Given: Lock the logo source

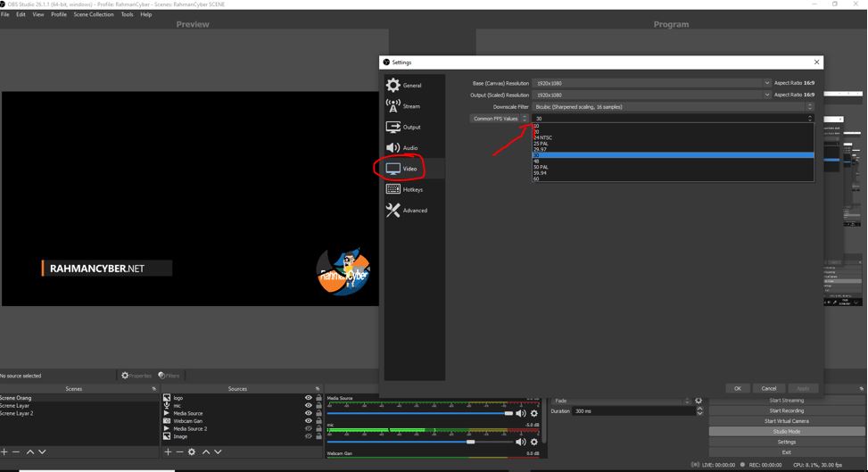Looking at the screenshot, I should 318,398.
